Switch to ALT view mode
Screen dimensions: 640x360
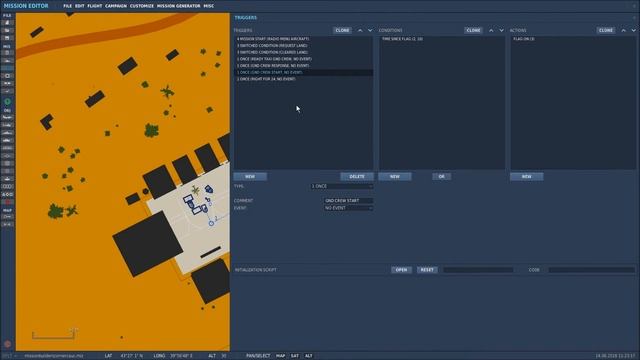(309, 356)
